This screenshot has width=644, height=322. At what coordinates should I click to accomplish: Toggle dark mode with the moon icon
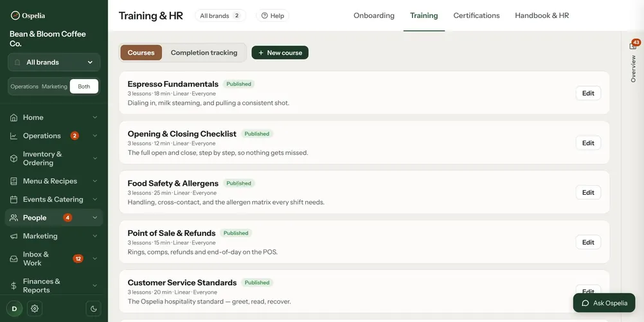click(93, 309)
